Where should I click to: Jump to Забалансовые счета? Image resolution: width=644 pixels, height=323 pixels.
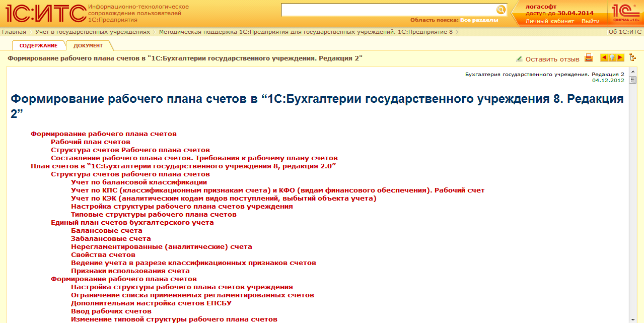(x=111, y=239)
